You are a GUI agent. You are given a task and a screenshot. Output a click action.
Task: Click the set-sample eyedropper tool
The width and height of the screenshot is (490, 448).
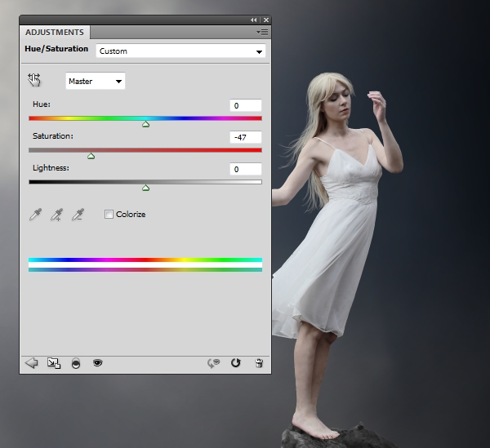(x=35, y=215)
